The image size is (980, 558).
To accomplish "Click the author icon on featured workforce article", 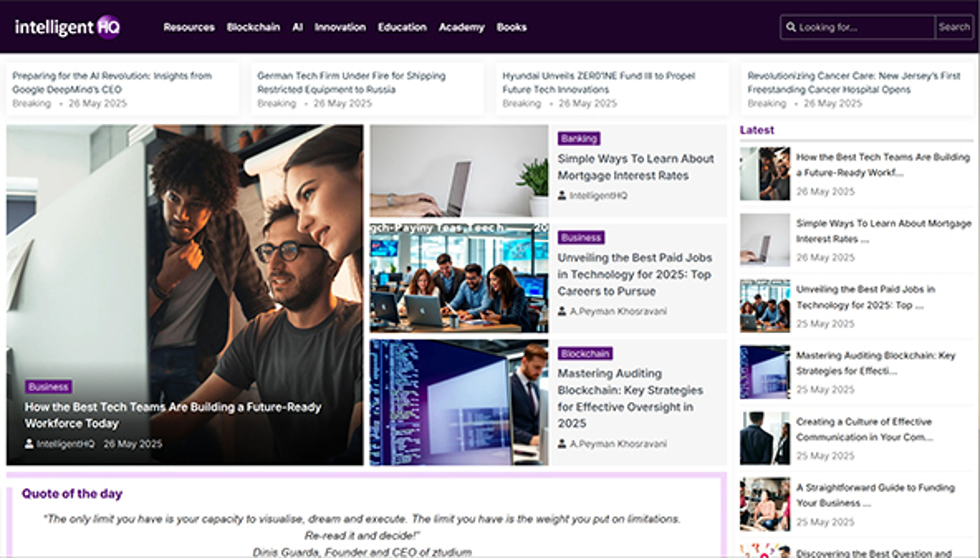I will tap(29, 444).
